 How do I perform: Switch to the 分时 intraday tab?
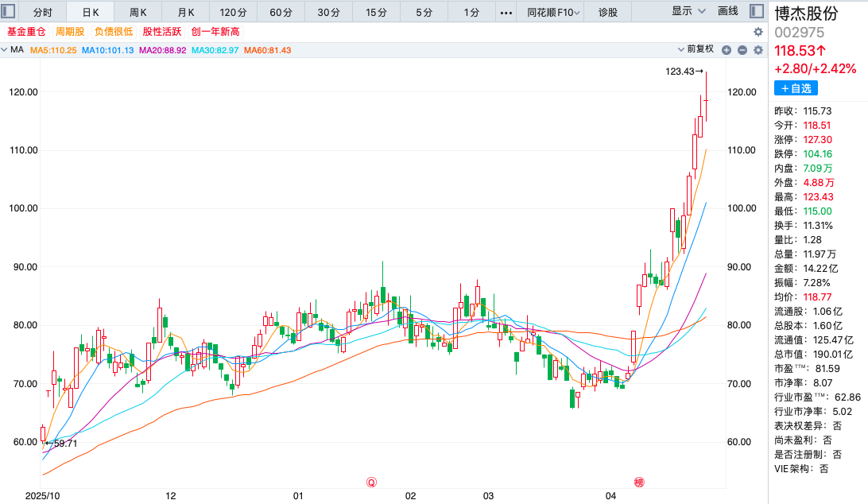tap(42, 12)
